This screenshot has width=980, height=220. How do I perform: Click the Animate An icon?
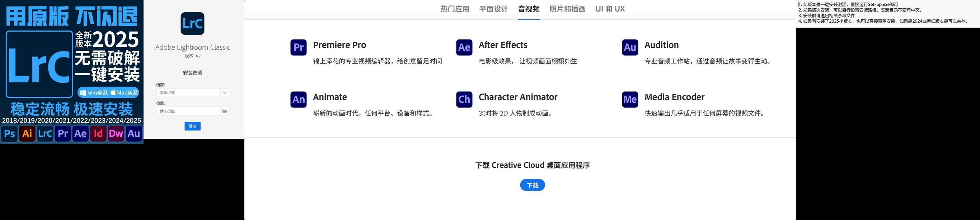click(x=298, y=100)
